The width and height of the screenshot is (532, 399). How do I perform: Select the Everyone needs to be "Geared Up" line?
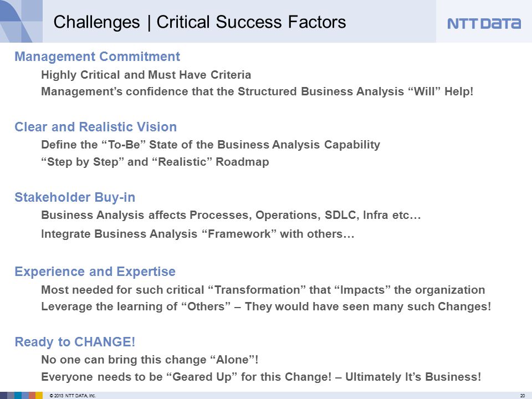(261, 377)
